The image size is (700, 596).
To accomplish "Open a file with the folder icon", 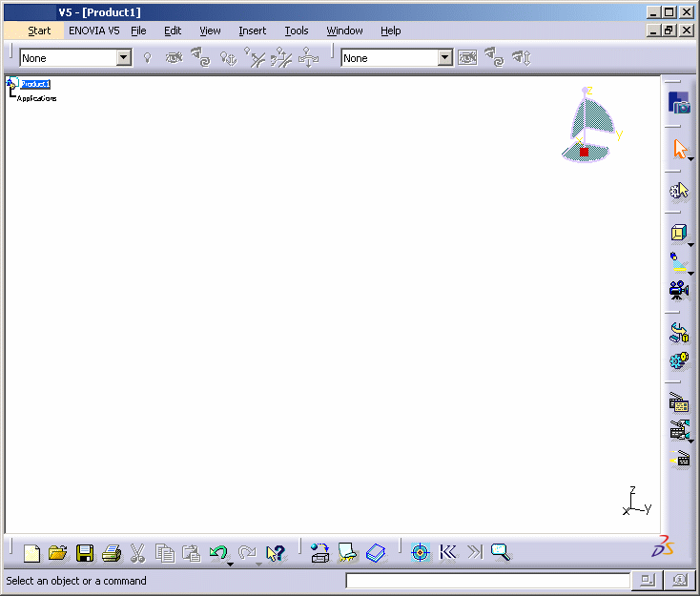I will (x=58, y=553).
